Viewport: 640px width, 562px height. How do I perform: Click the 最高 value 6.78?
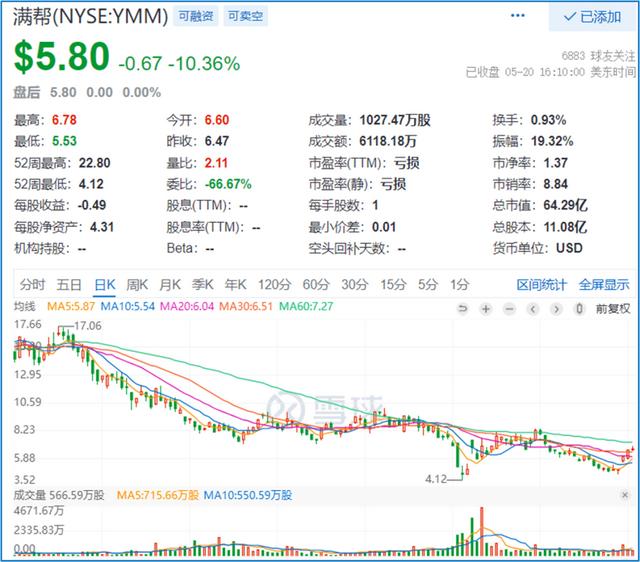tap(64, 120)
